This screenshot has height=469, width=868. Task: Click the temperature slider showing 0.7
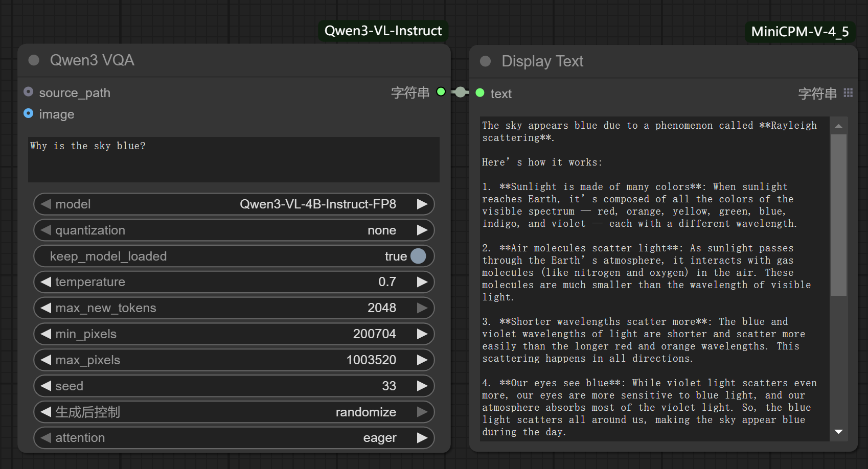pyautogui.click(x=234, y=282)
